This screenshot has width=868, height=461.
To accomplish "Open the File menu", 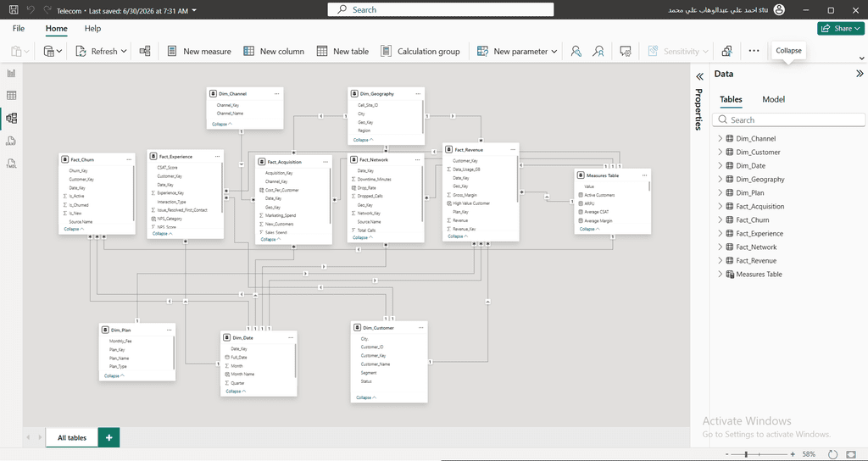I will 19,28.
